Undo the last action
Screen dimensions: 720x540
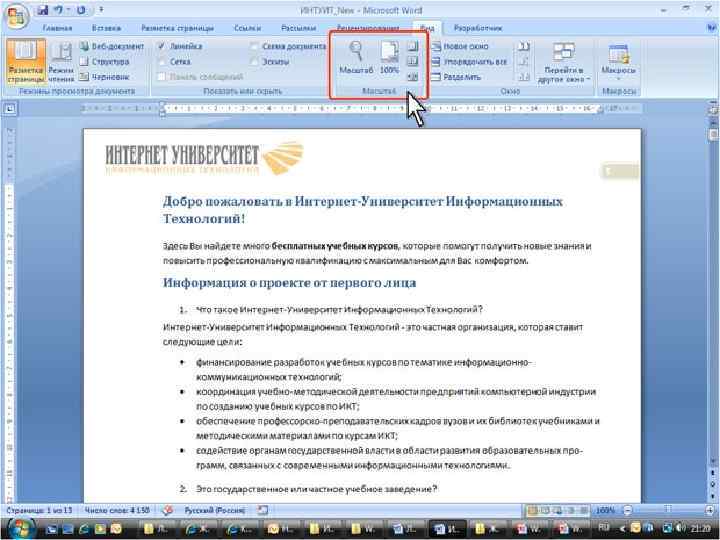click(58, 10)
